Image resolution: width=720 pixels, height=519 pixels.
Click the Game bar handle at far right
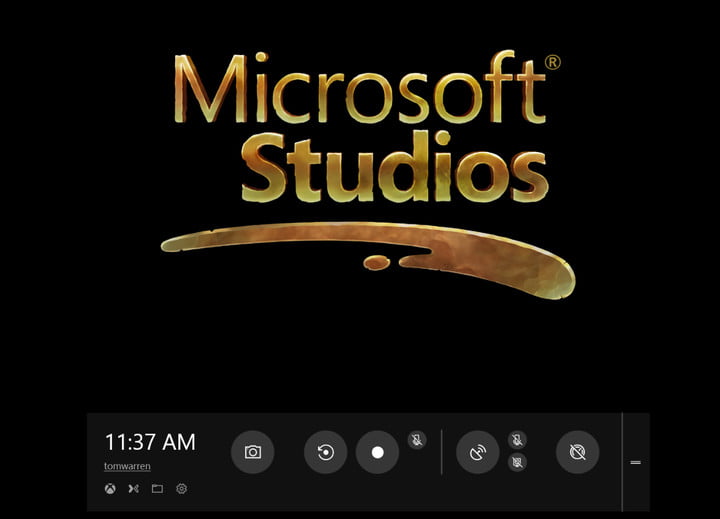[x=635, y=462]
